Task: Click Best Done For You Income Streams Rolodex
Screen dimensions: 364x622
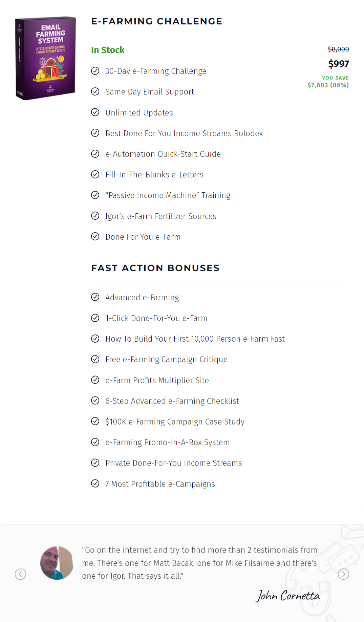Action: point(184,133)
